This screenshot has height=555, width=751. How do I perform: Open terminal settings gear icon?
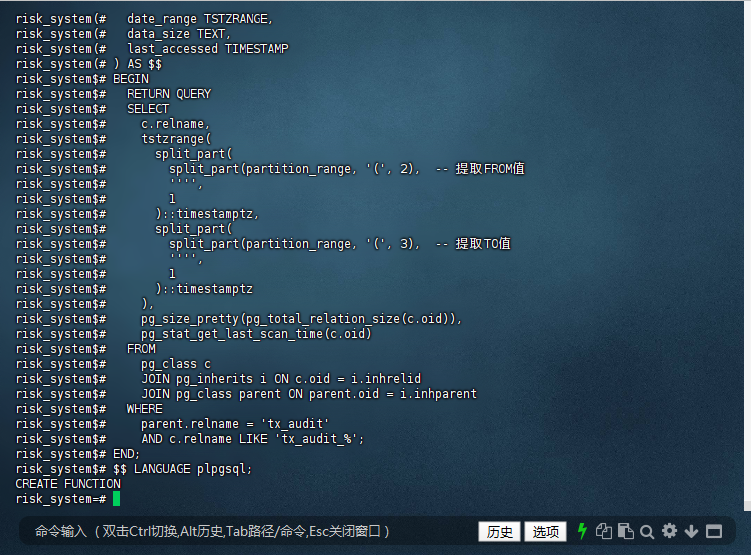coord(669,531)
